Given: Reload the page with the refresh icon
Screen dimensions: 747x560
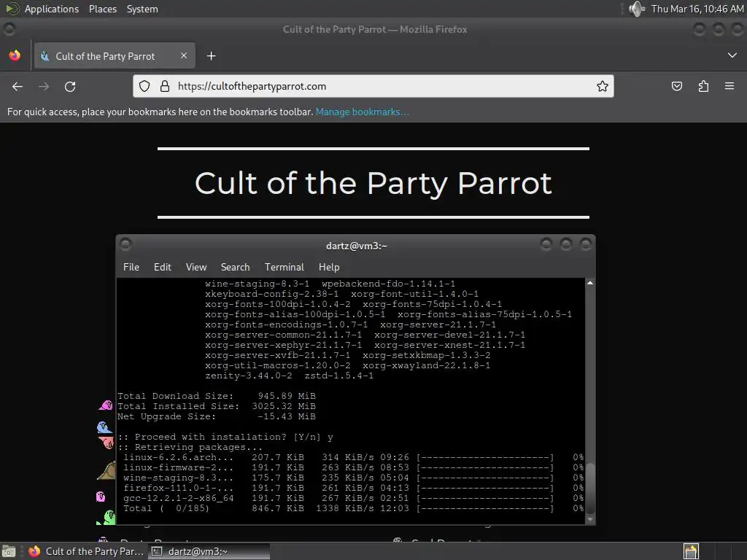Looking at the screenshot, I should (70, 87).
